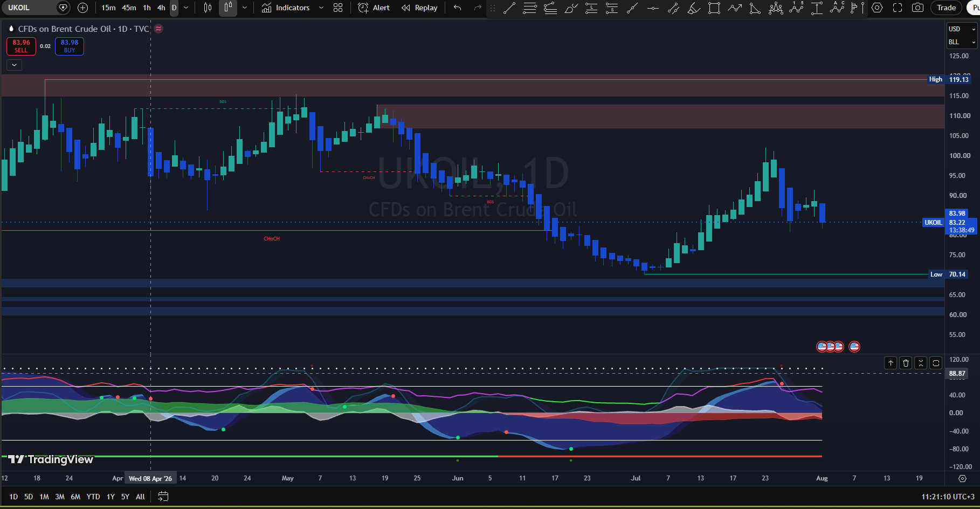Screen dimensions: 980x509
Task: Select the hollow candles chart type icon
Action: pyautogui.click(x=228, y=8)
